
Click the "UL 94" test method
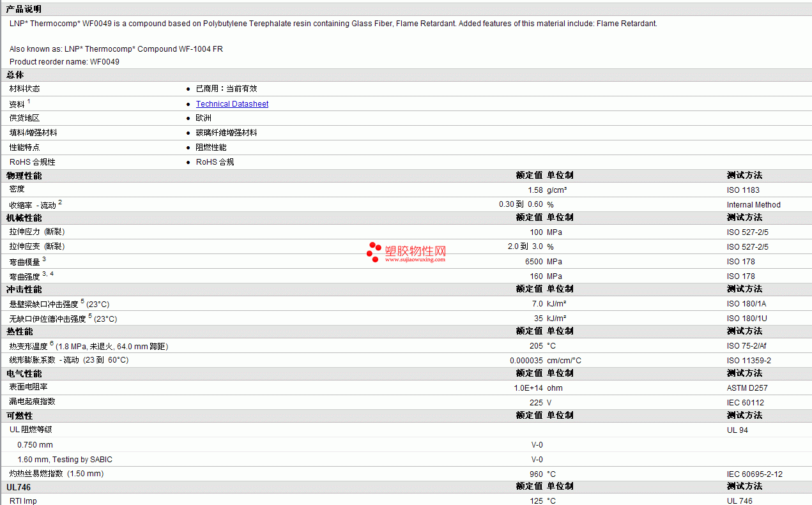point(738,430)
